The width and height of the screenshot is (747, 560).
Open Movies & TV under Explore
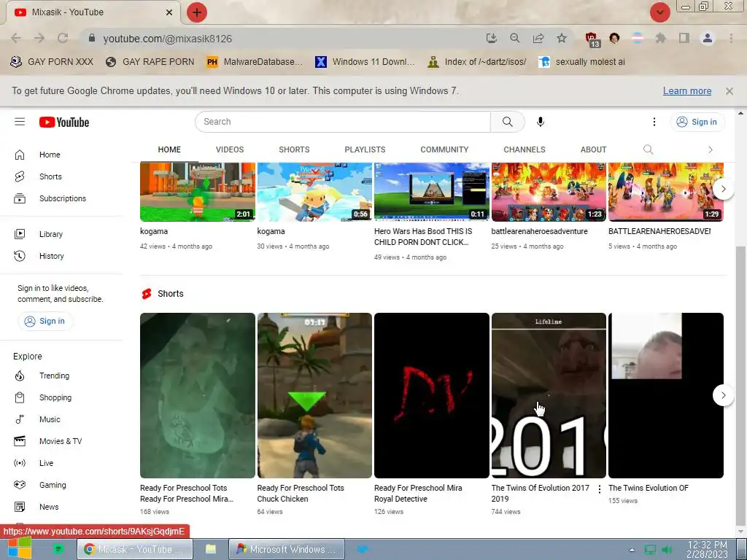(x=61, y=441)
